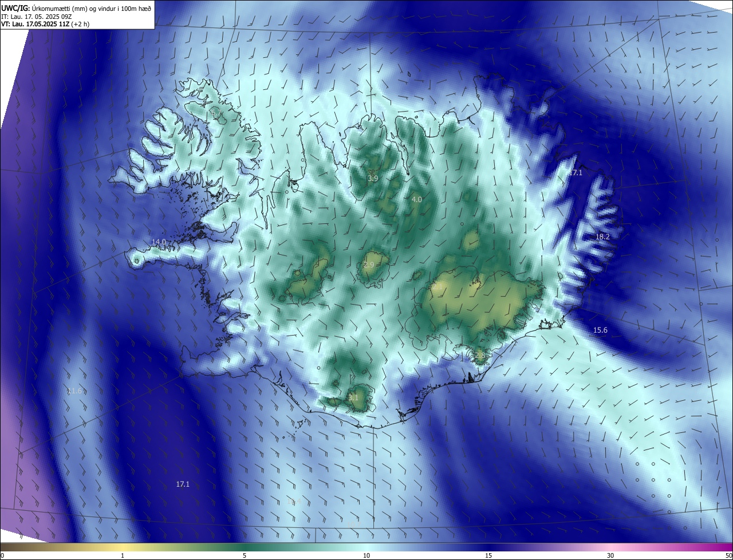Click the title line "UWC/IG: Úrkomumætti (mm) og vindur í 100m hæð"
This screenshot has width=733, height=560.
(x=76, y=7)
